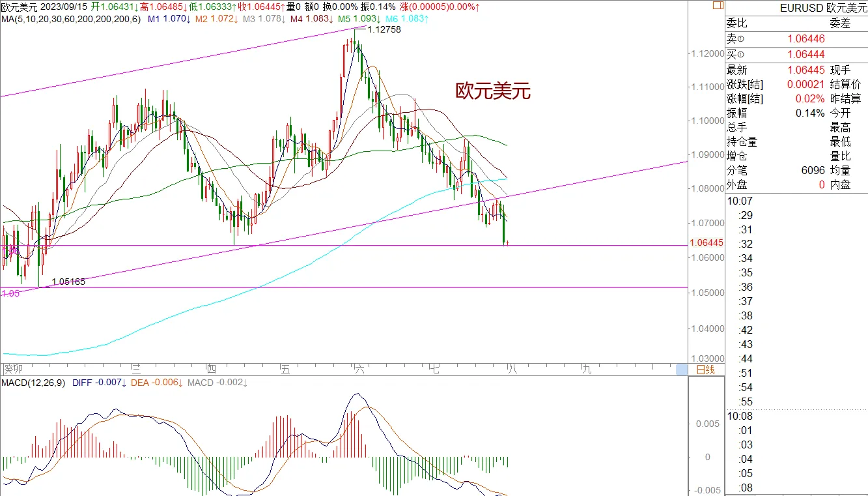868x496 pixels.
Task: Click the M2 1.072 moving average value
Action: pos(216,19)
